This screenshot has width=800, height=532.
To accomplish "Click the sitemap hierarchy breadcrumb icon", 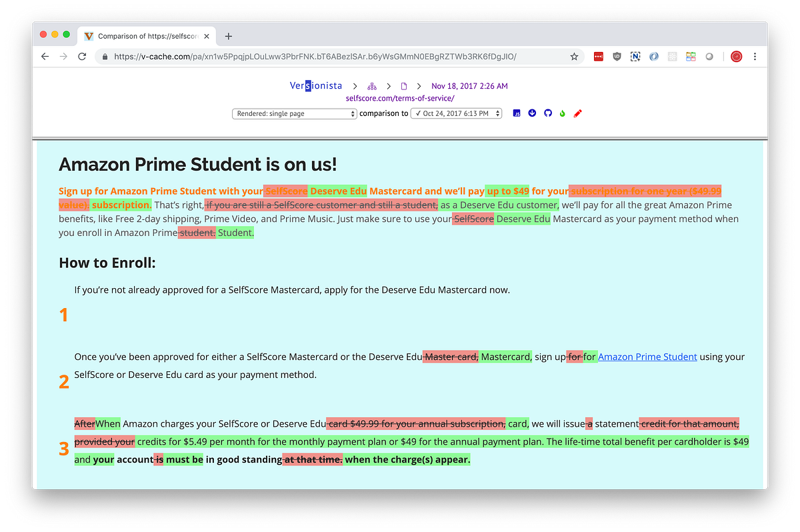I will pyautogui.click(x=372, y=86).
